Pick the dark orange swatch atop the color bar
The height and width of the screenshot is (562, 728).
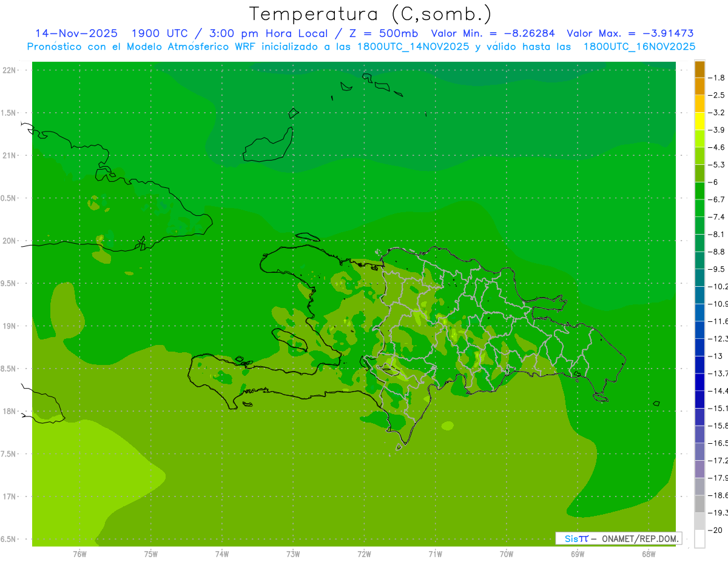[x=699, y=69]
